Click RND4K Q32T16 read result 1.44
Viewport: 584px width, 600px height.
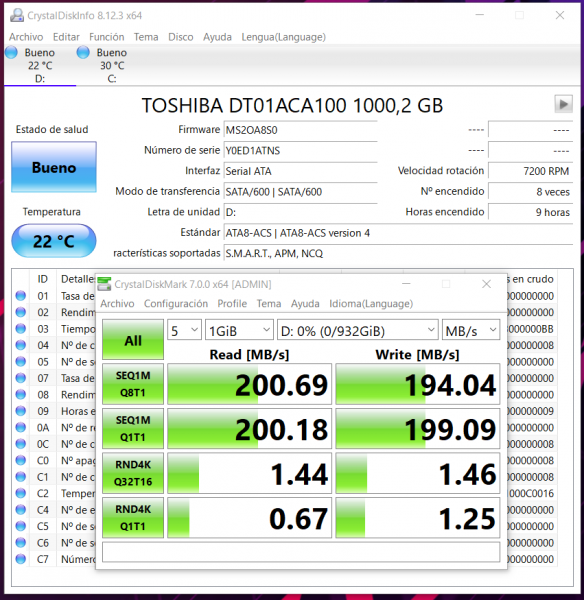(250, 473)
